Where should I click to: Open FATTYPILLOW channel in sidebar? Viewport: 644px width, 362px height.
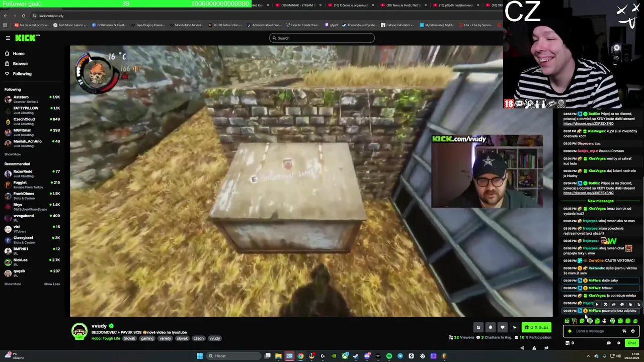click(x=32, y=110)
